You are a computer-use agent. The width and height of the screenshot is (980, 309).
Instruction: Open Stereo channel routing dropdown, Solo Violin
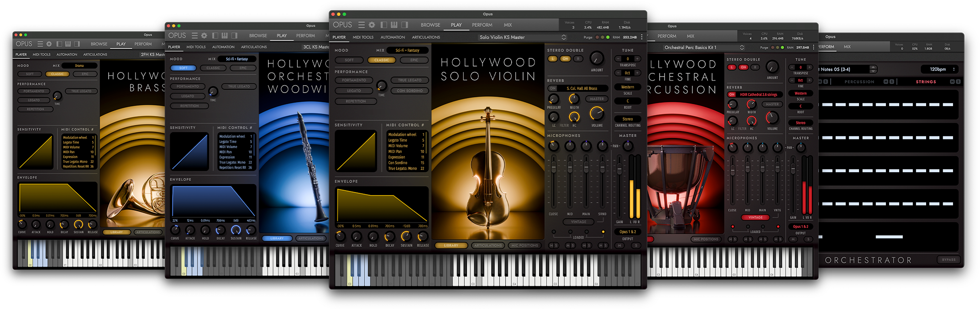click(x=628, y=119)
